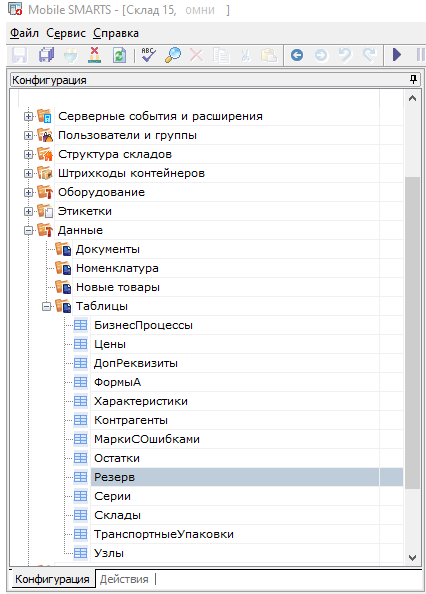Pin the Конфигурация panel

[x=413, y=79]
